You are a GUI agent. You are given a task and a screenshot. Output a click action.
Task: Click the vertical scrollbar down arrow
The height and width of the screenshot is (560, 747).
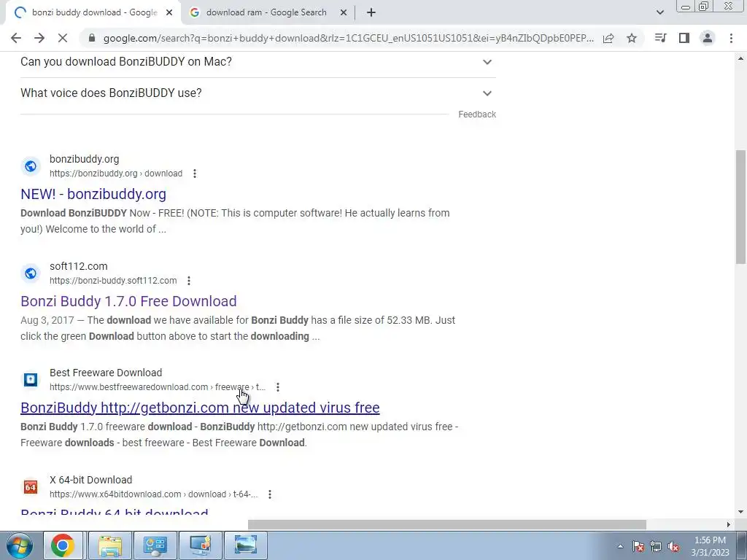(740, 513)
